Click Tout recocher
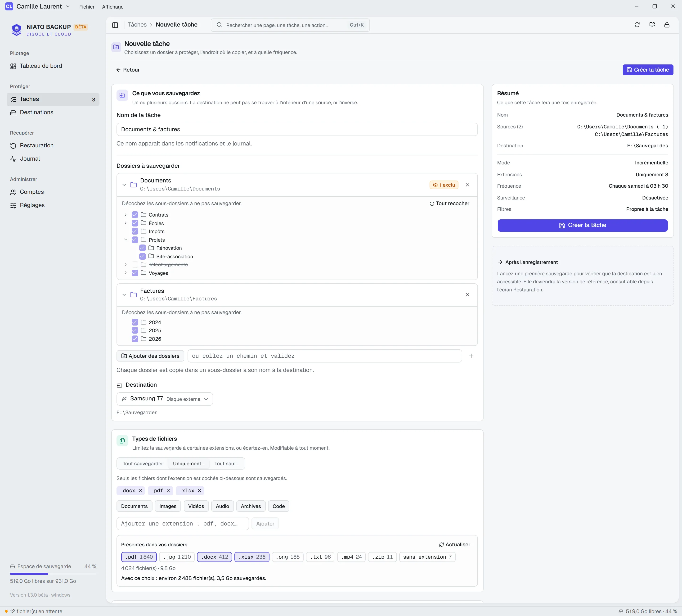 click(x=449, y=204)
